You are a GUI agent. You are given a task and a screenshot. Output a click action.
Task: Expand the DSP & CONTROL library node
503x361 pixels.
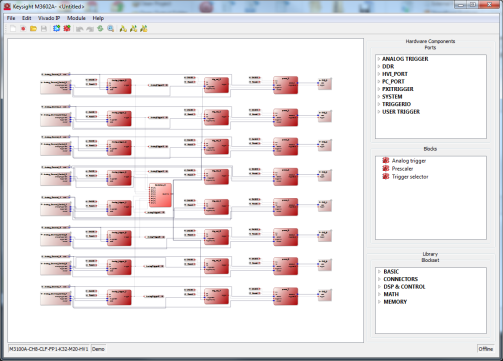pyautogui.click(x=379, y=287)
